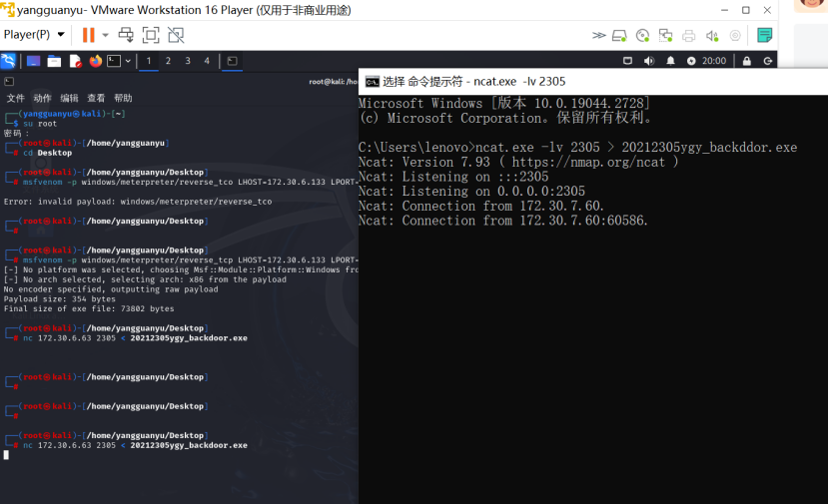
Task: Click the CD/DVD drive device icon
Action: pos(642,36)
